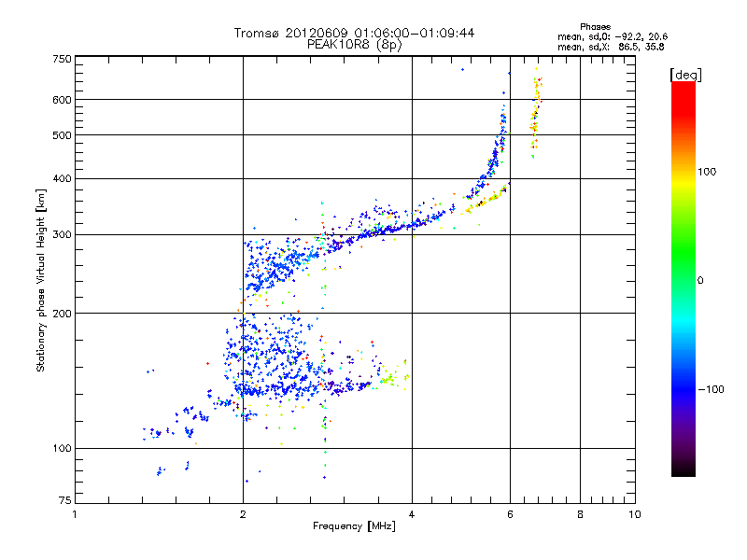
Task: Click the '4' x-axis tick label
Action: [412, 515]
